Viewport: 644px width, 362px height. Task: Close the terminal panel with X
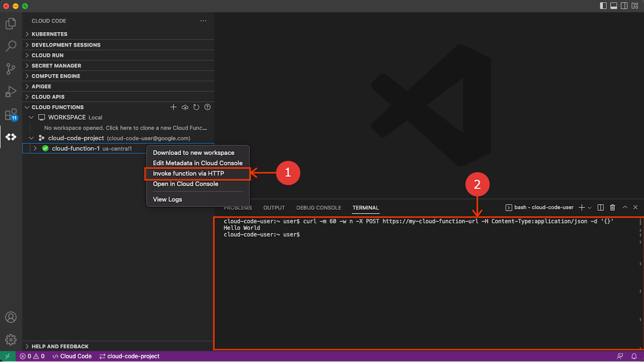click(x=636, y=207)
